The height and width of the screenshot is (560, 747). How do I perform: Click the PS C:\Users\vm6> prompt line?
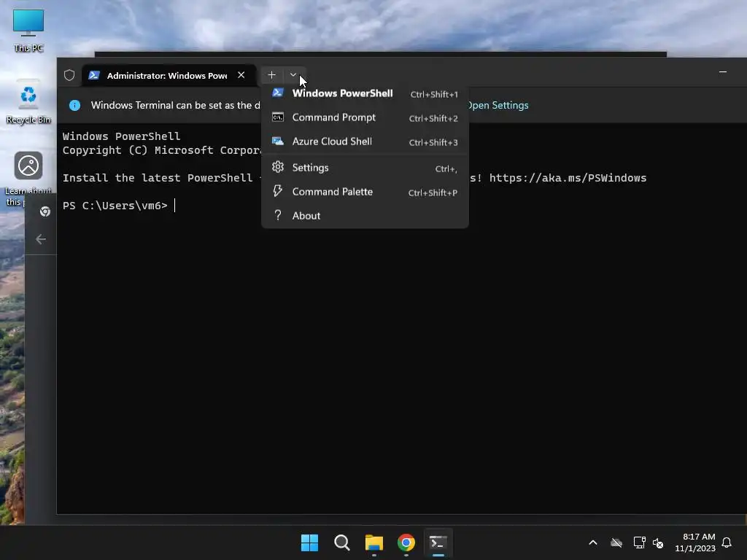click(x=119, y=206)
